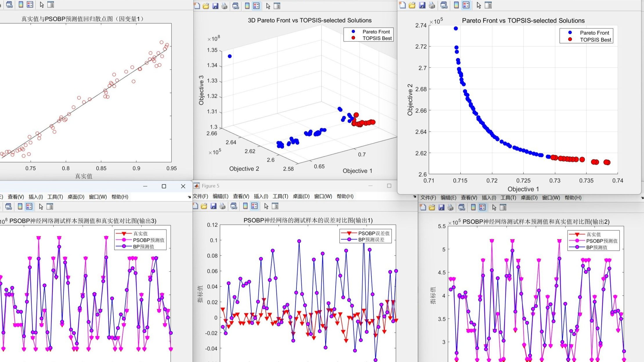The image size is (644, 362).
Task: Click Figure 5 window title text
Action: 210,186
